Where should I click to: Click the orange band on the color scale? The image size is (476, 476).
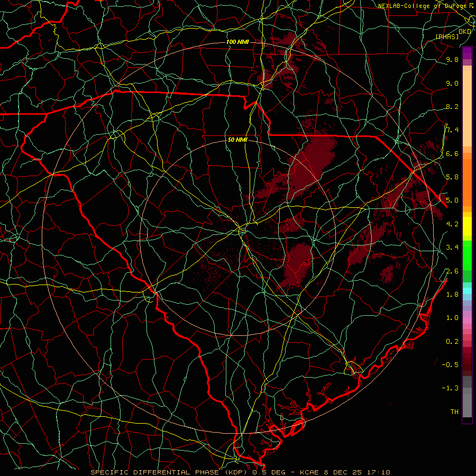pyautogui.click(x=467, y=182)
